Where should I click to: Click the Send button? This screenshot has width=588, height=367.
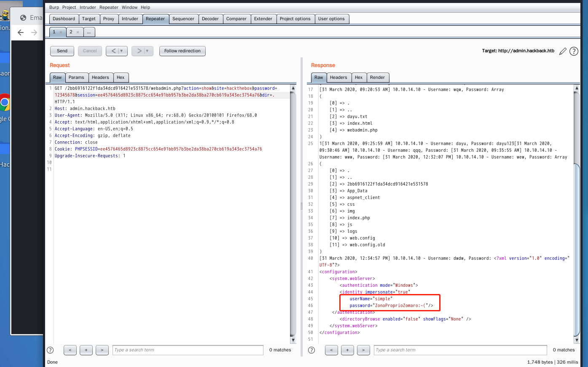[62, 51]
